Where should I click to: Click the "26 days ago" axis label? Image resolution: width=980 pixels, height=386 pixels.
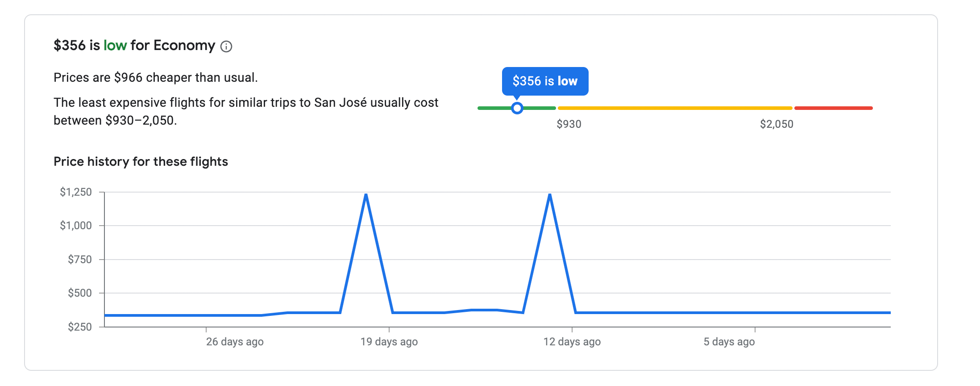pos(235,342)
